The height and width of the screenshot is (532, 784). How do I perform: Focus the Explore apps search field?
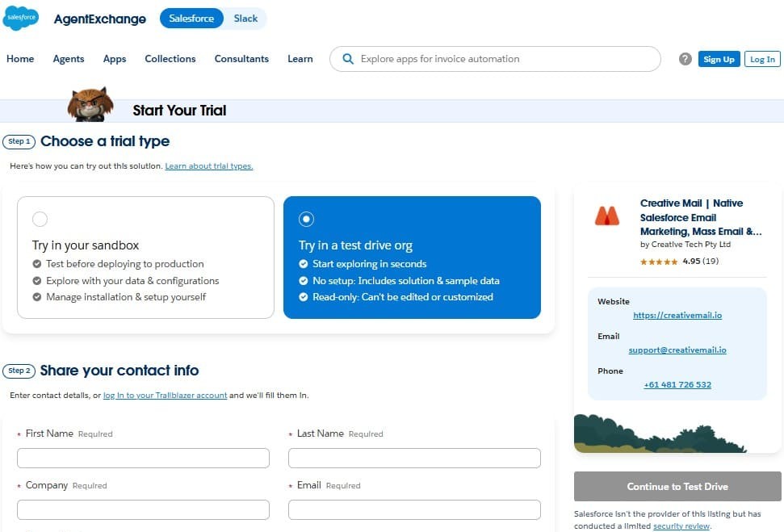coord(495,59)
